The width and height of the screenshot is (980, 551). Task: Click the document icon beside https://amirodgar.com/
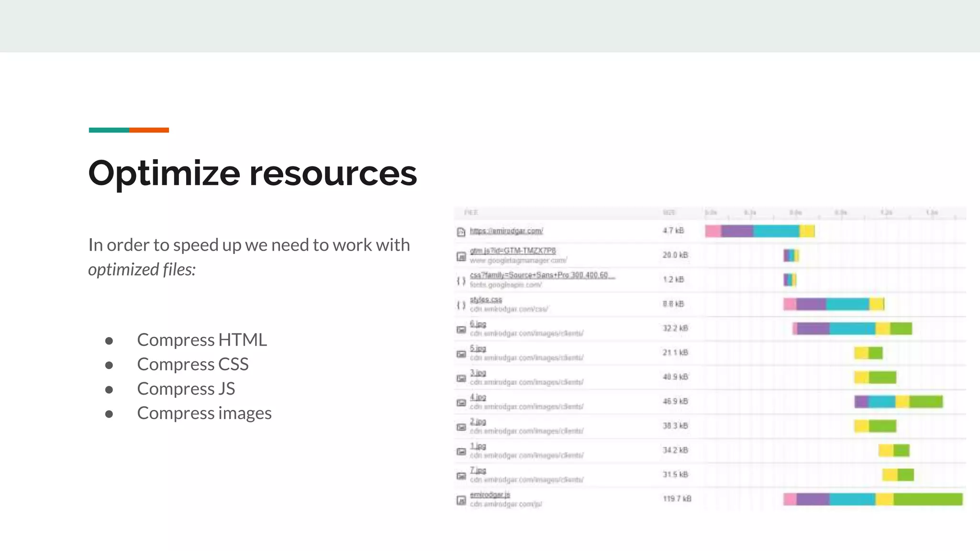click(461, 232)
